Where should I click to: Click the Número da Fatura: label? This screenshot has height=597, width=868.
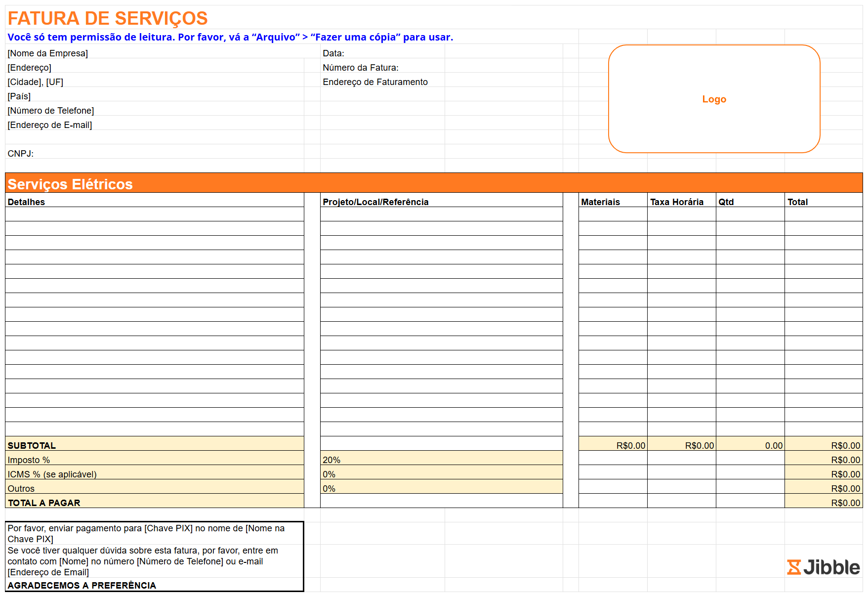pos(361,68)
